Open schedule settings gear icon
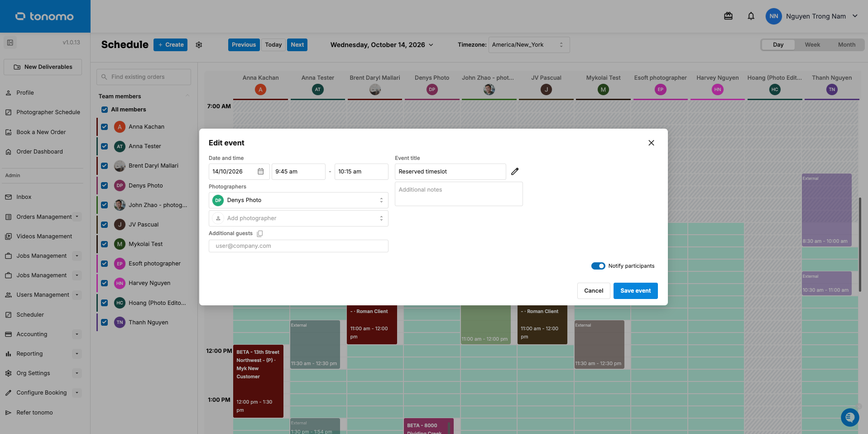Viewport: 868px width, 434px height. point(199,45)
